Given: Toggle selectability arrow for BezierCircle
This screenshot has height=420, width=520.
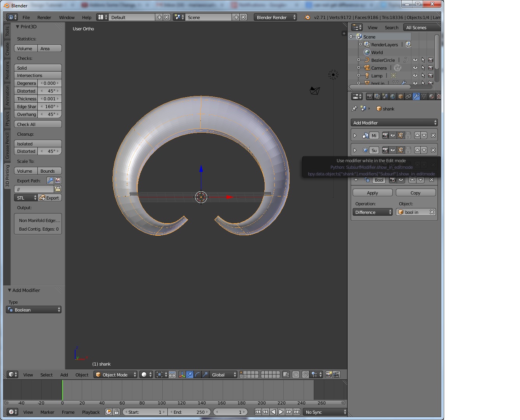Looking at the screenshot, I should point(423,60).
